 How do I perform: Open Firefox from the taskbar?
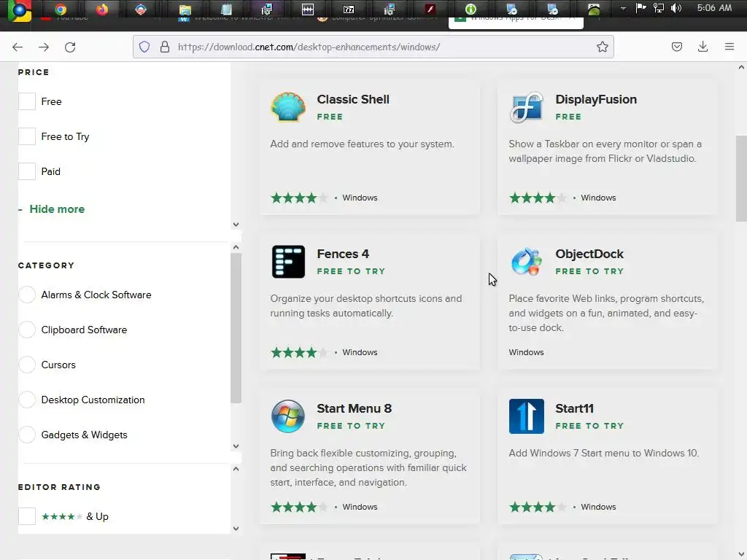click(x=102, y=9)
